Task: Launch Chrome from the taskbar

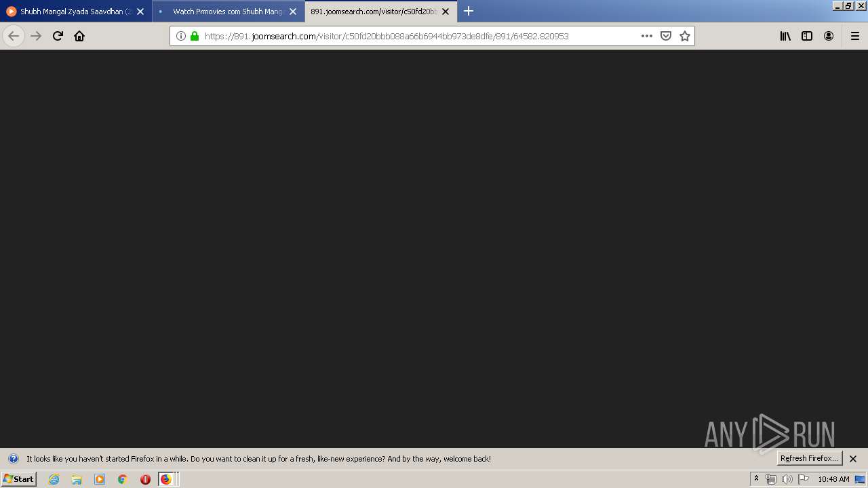Action: [123, 479]
